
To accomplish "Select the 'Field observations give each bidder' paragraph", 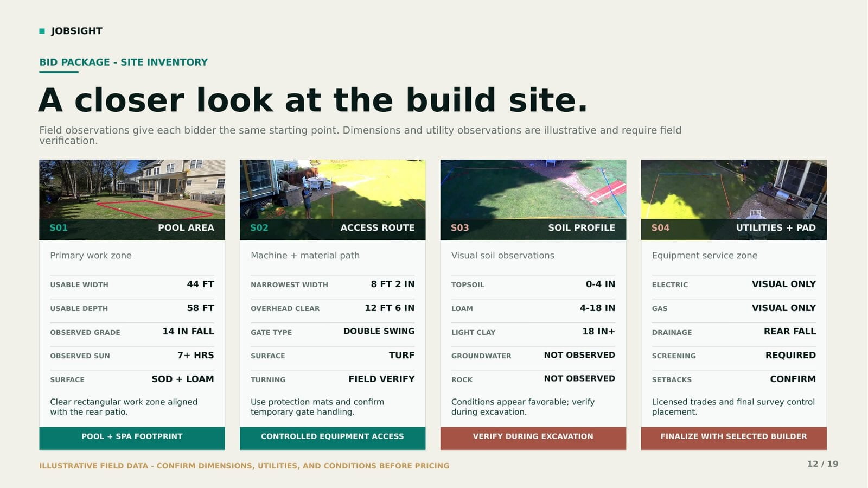I will [360, 135].
